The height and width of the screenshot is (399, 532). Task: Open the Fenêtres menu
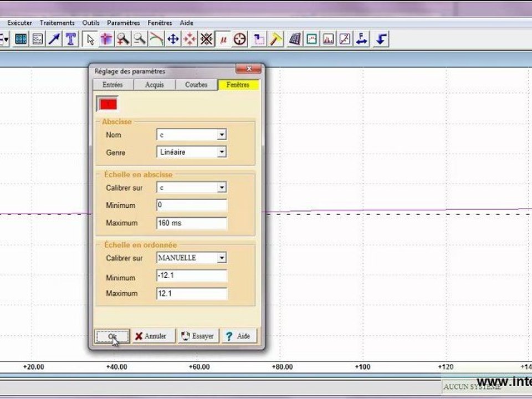point(160,23)
